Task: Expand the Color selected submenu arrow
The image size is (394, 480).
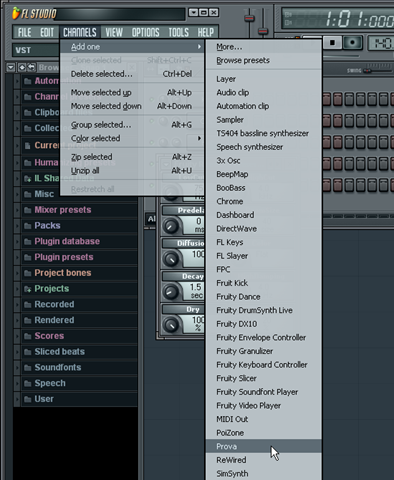Action: [x=199, y=138]
